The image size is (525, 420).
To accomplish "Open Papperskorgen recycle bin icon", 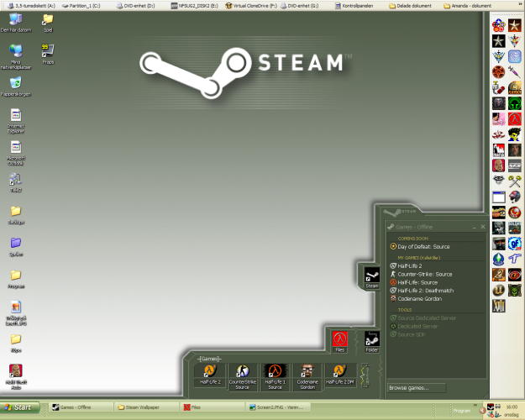I will 15,83.
